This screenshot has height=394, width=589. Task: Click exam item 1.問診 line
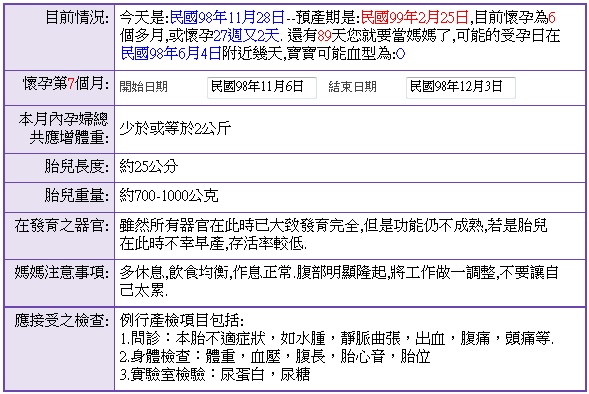337,338
